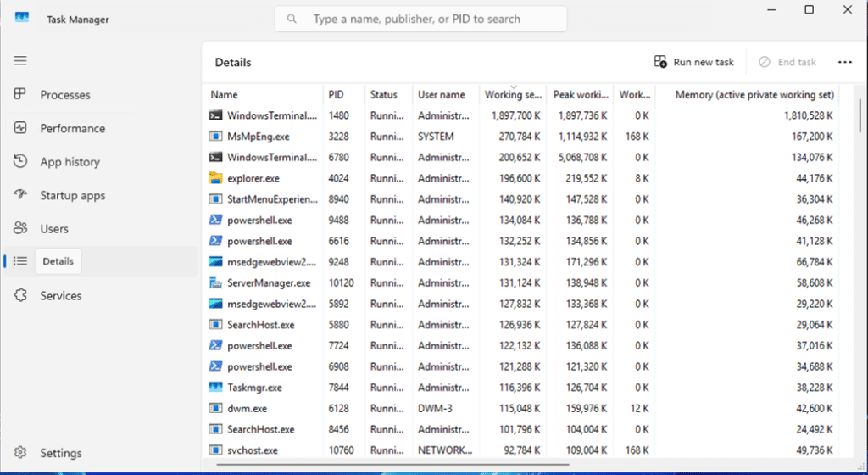Sort by User name column header

point(446,95)
